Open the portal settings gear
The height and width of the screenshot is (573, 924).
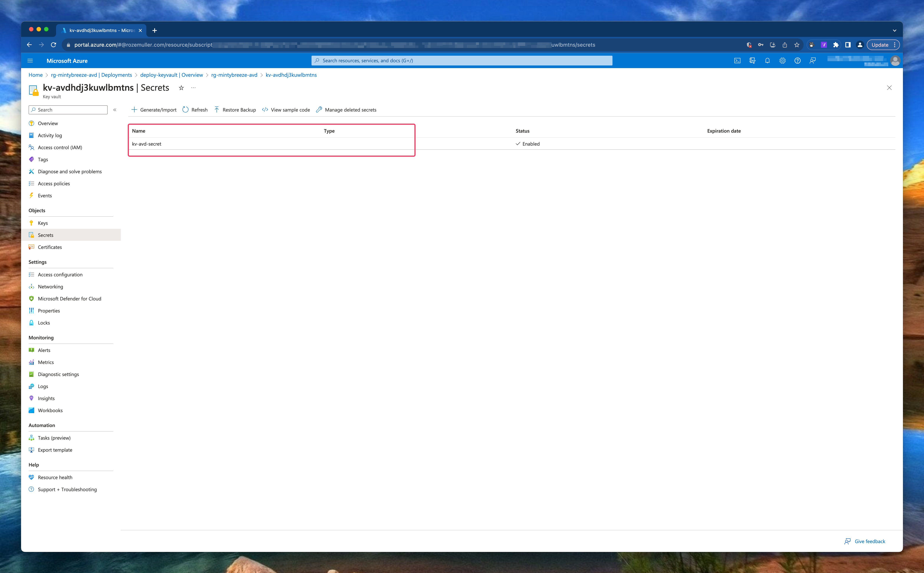[782, 61]
